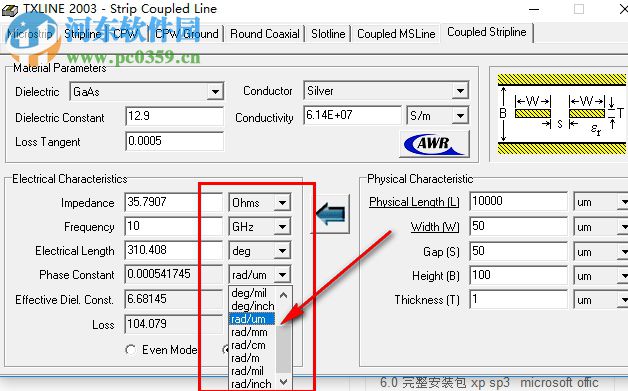
Task: Click the Phase Constant field 0.000541745
Action: pos(173,275)
